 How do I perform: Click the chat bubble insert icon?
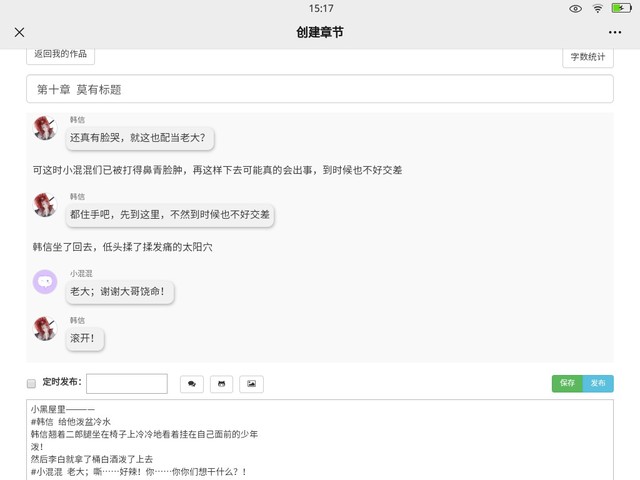191,384
